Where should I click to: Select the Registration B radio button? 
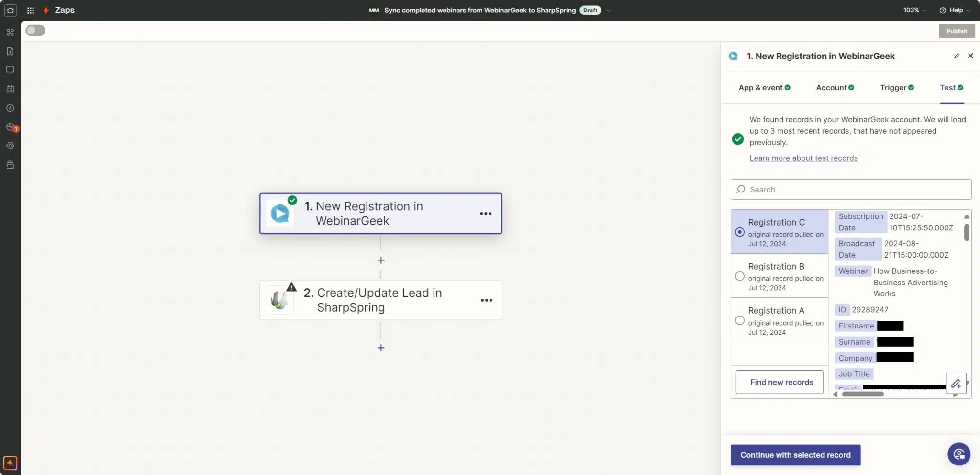point(740,276)
